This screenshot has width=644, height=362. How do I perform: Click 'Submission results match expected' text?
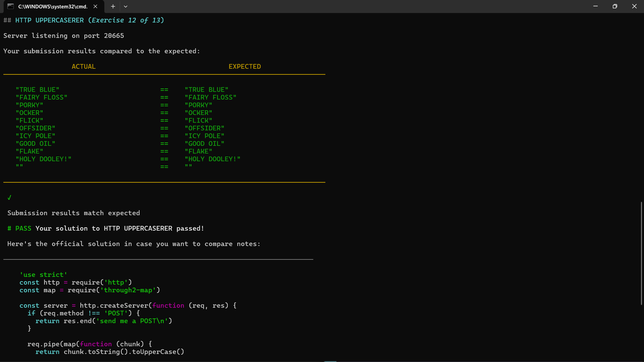(x=74, y=213)
